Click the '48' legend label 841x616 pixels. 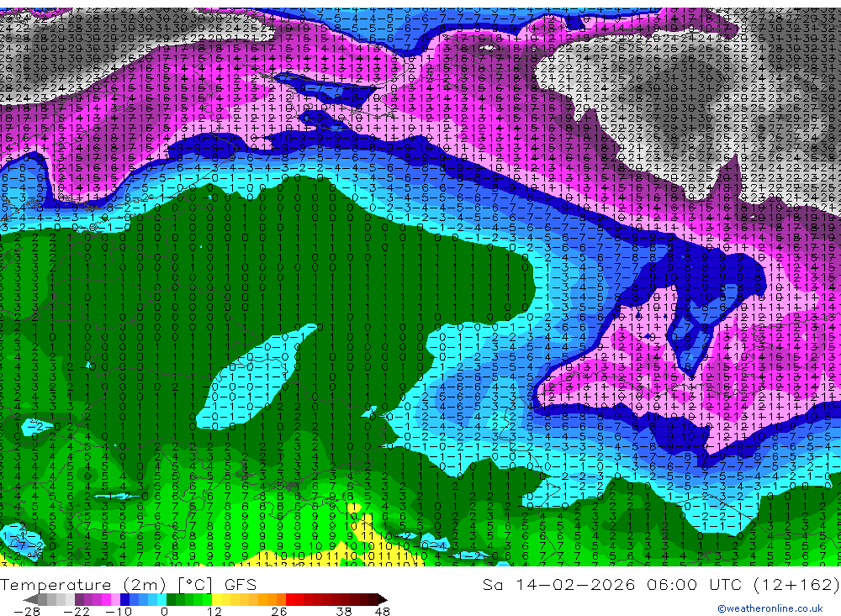pos(383,612)
